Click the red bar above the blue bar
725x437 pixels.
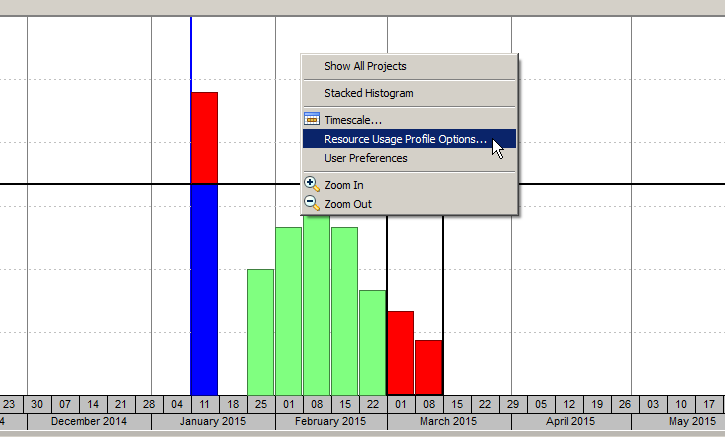(x=204, y=137)
